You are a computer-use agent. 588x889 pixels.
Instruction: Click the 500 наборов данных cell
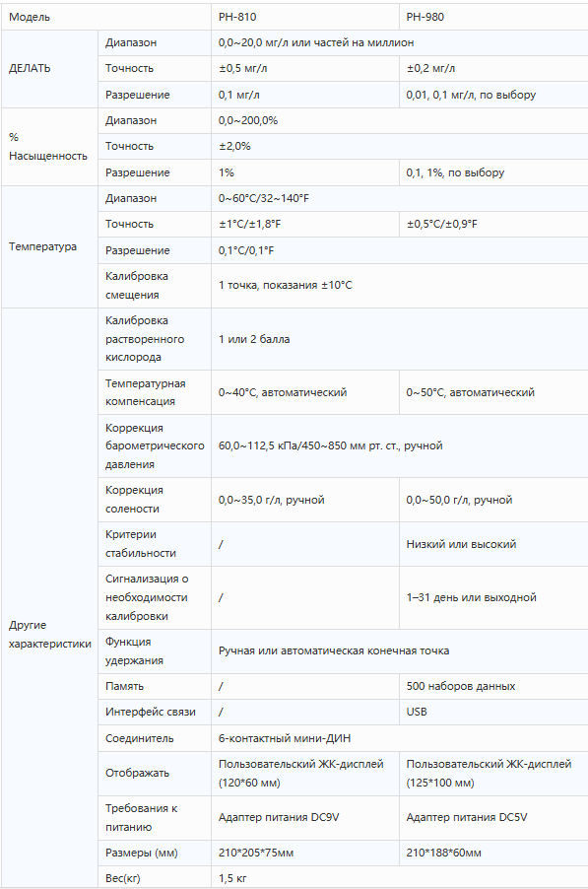coord(493,686)
